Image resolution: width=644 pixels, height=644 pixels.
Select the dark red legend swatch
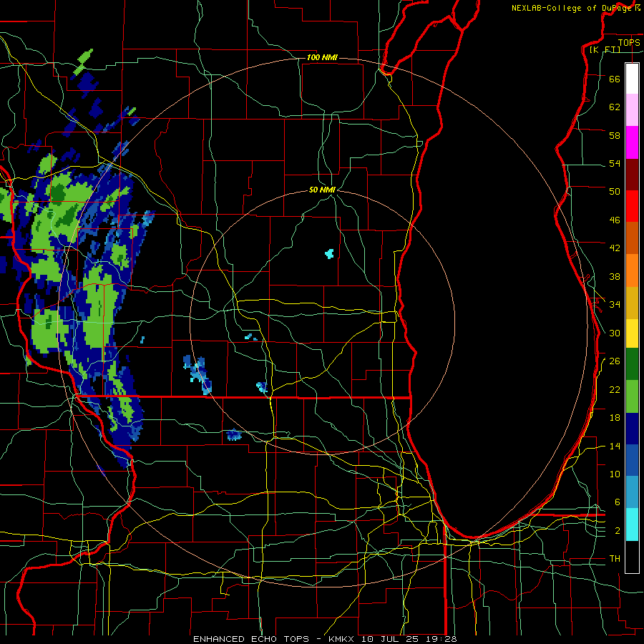632,175
